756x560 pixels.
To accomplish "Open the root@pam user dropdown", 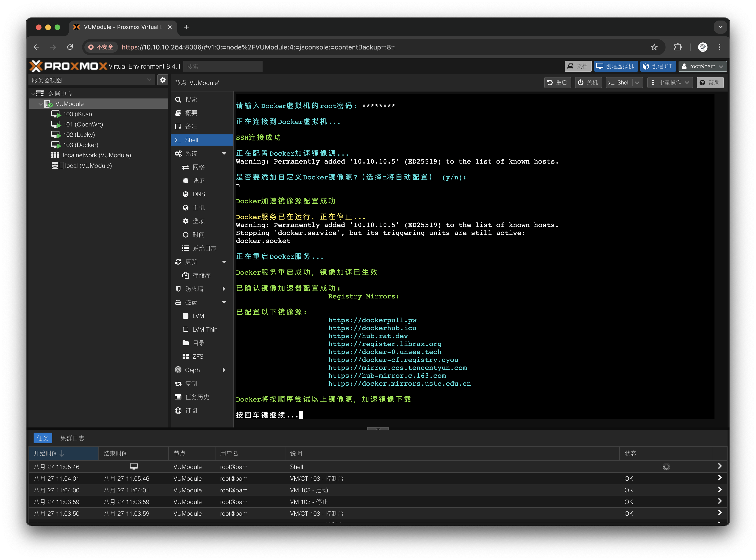I will click(703, 66).
